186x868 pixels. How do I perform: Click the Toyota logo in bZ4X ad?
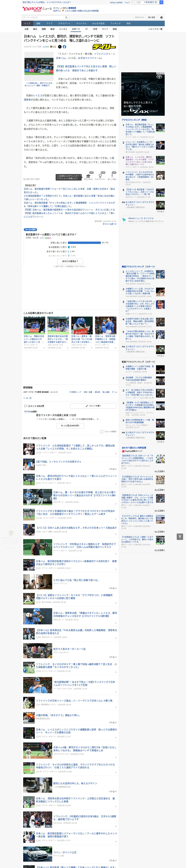point(159,77)
